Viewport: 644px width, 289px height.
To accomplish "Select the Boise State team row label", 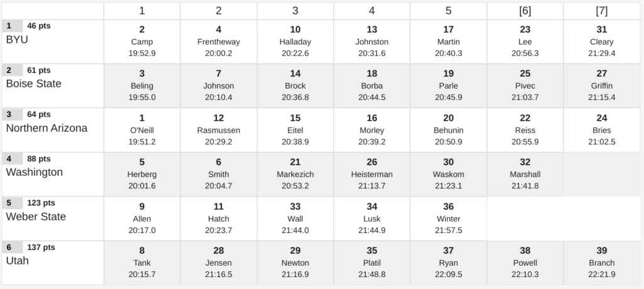I will [x=34, y=84].
